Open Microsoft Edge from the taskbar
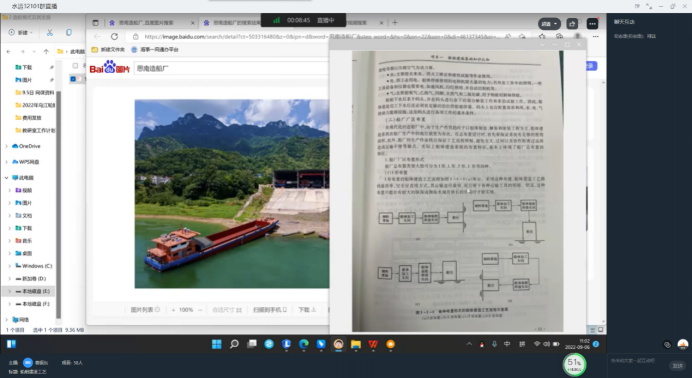This screenshot has width=692, height=378. pyautogui.click(x=304, y=344)
